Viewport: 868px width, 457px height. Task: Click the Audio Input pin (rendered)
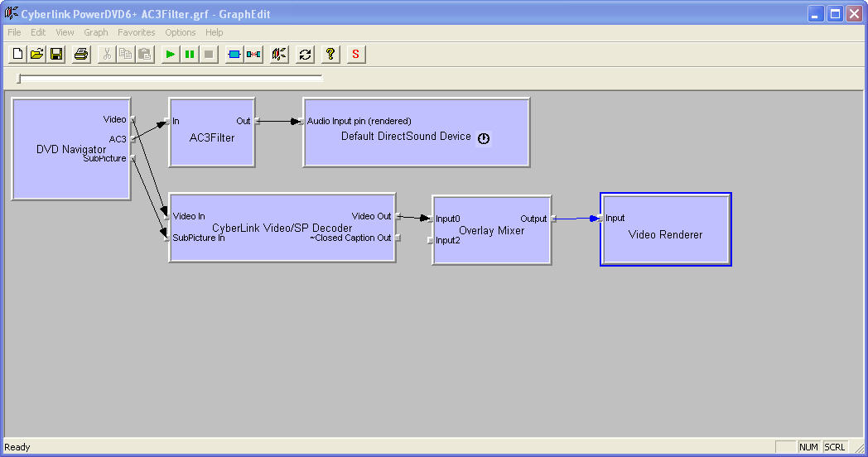[x=301, y=121]
